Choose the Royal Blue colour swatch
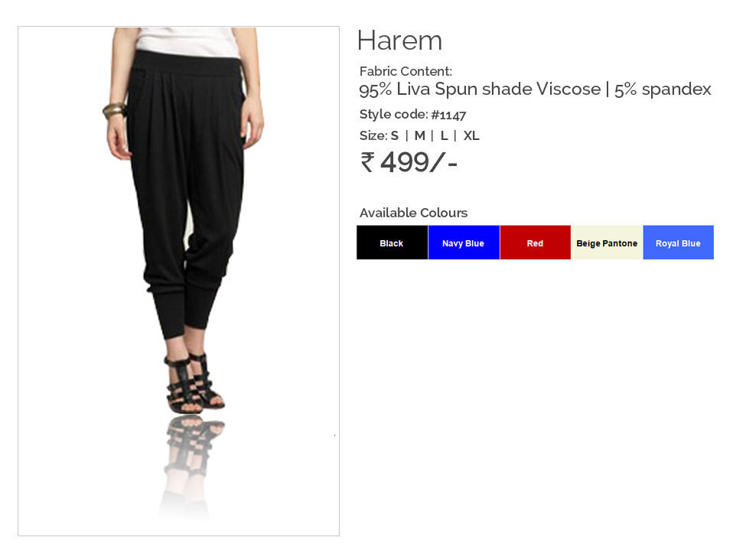The width and height of the screenshot is (746, 560). pos(679,243)
